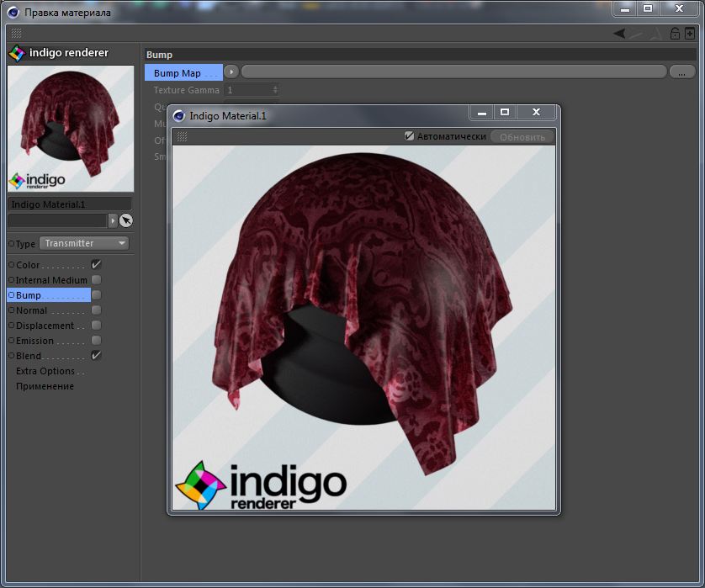705x588 pixels.
Task: Click the Type animation circle
Action: [12, 244]
